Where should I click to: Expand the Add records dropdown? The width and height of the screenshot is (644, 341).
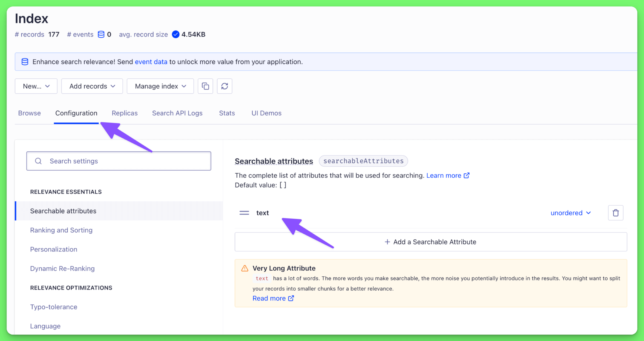click(92, 86)
